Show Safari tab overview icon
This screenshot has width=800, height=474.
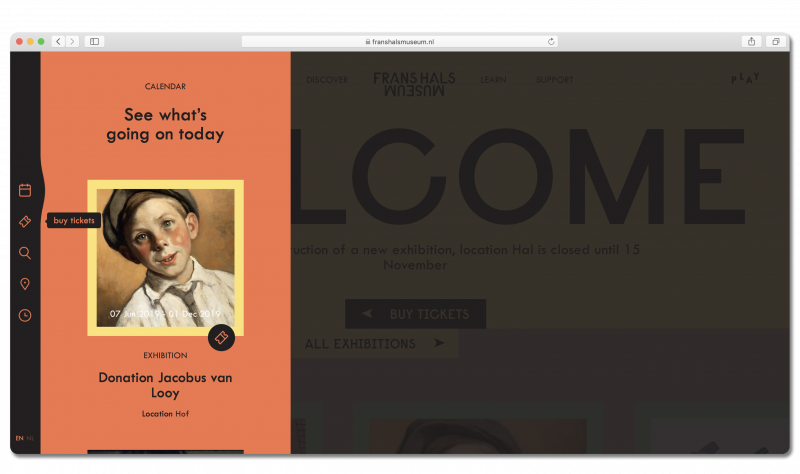tap(776, 41)
